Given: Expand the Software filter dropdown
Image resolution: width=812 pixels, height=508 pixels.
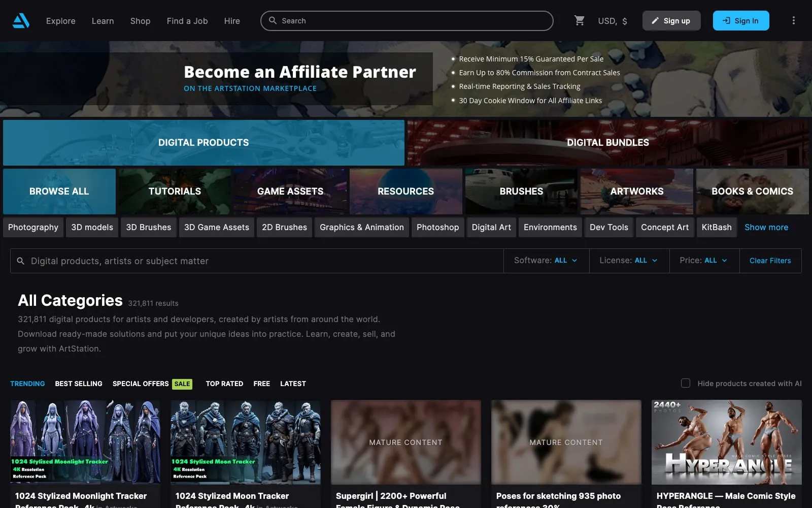Looking at the screenshot, I should click(x=546, y=261).
